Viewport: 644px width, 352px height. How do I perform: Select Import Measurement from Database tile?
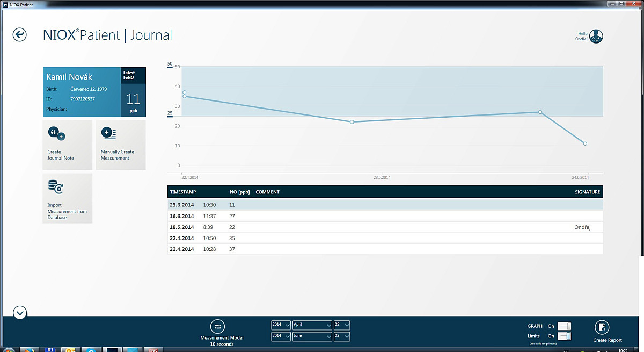(x=68, y=198)
